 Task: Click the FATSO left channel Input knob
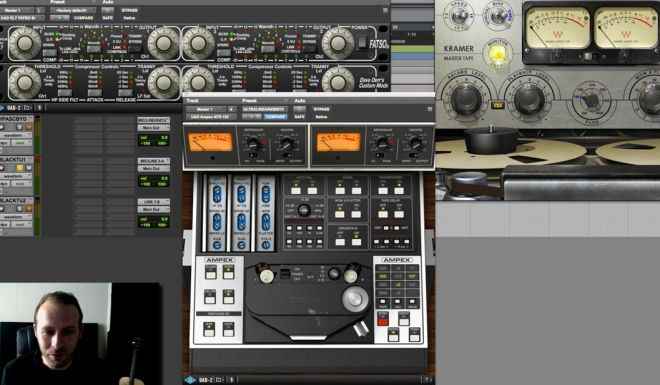[24, 43]
